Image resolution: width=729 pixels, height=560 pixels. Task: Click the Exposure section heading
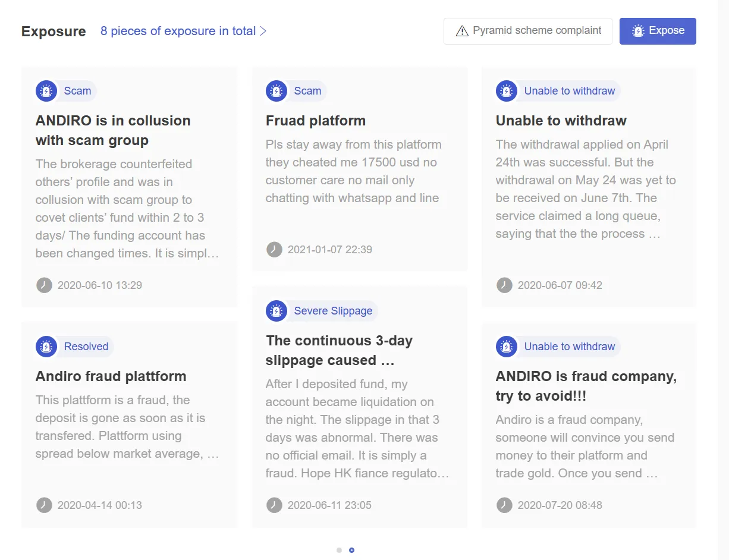coord(54,32)
